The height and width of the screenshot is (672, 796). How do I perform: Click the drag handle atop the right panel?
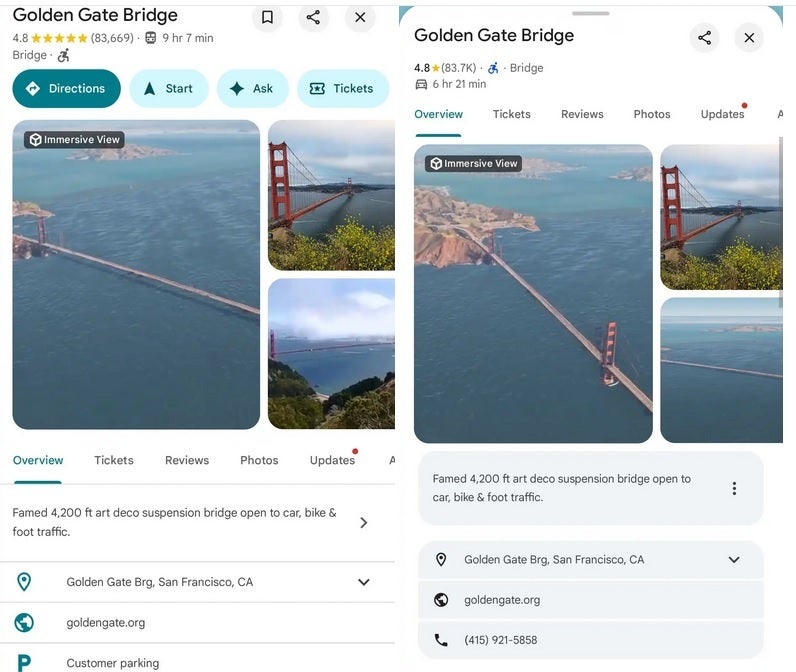591,13
